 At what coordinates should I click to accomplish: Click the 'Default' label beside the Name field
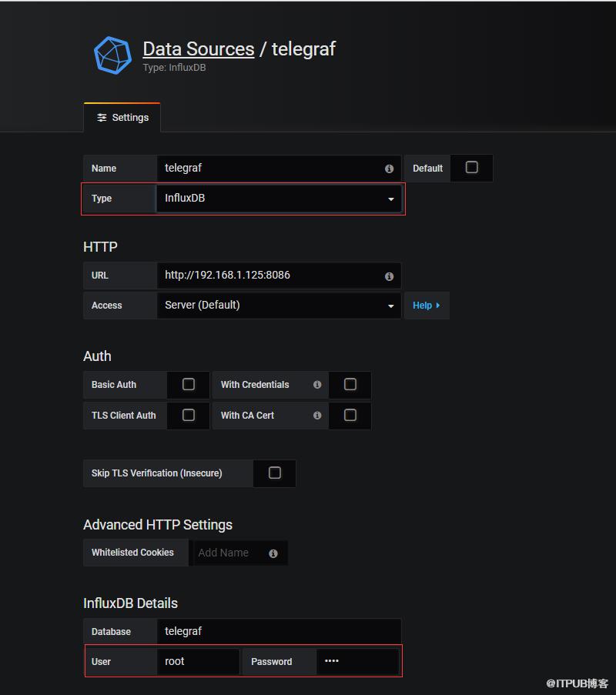[x=427, y=169]
